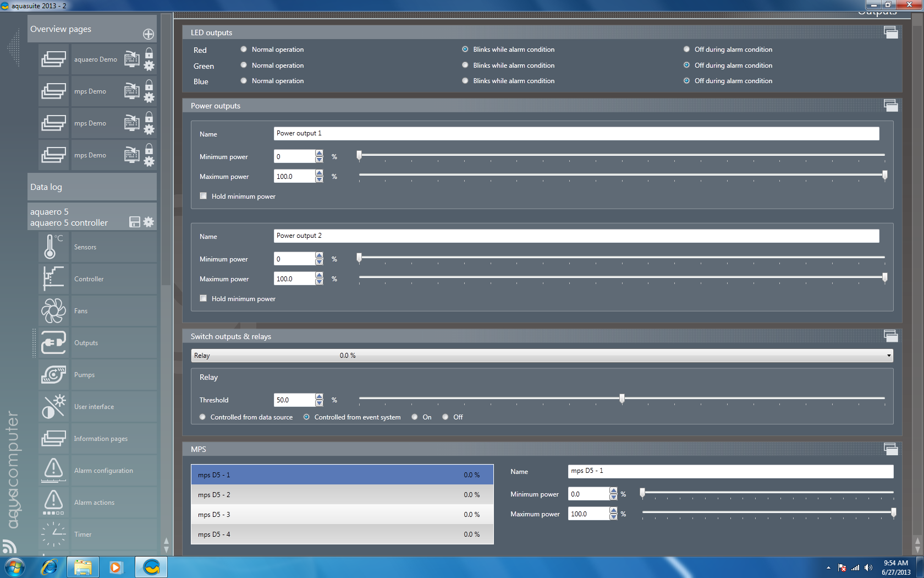Viewport: 924px width, 578px height.
Task: Select mps D5 - 3 in list
Action: pyautogui.click(x=342, y=515)
